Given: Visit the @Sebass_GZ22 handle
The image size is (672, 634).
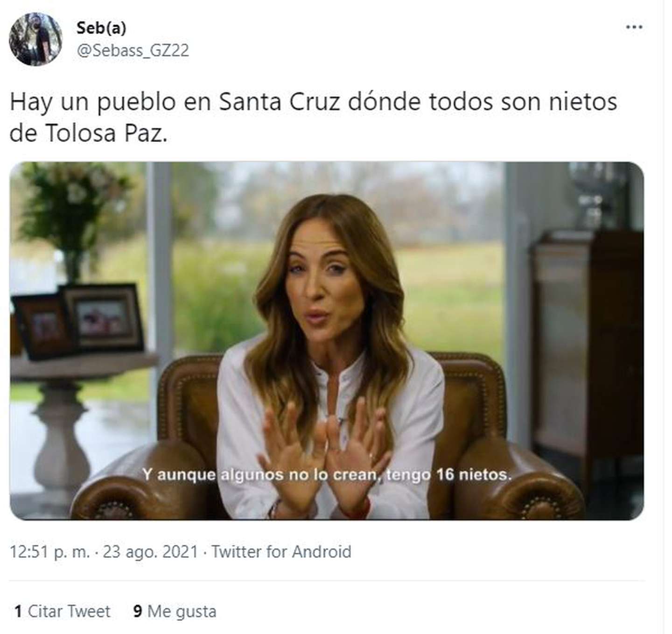Looking at the screenshot, I should click(x=133, y=50).
